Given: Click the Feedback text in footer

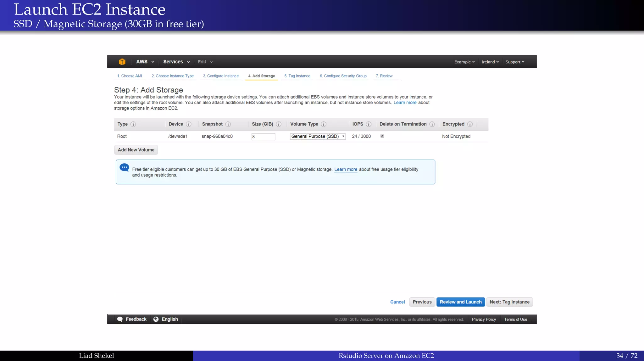Looking at the screenshot, I should [136, 319].
